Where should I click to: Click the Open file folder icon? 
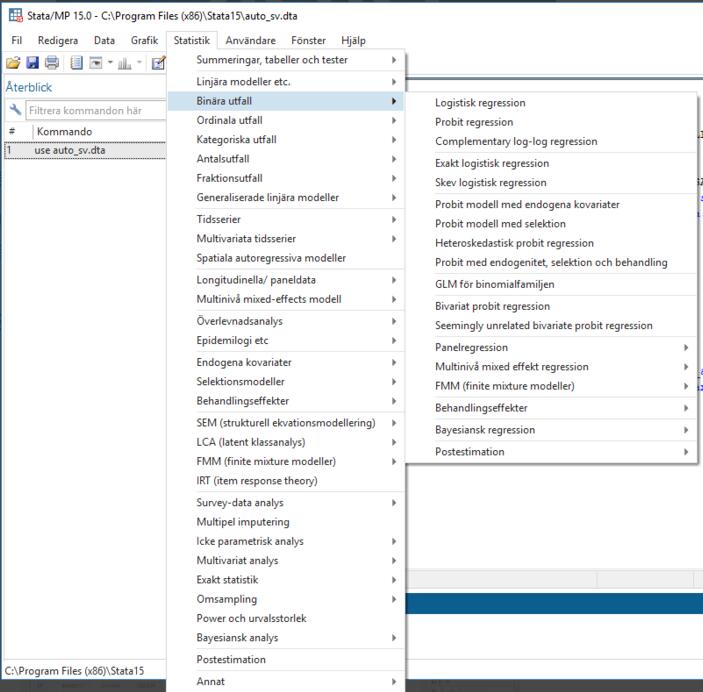click(13, 63)
